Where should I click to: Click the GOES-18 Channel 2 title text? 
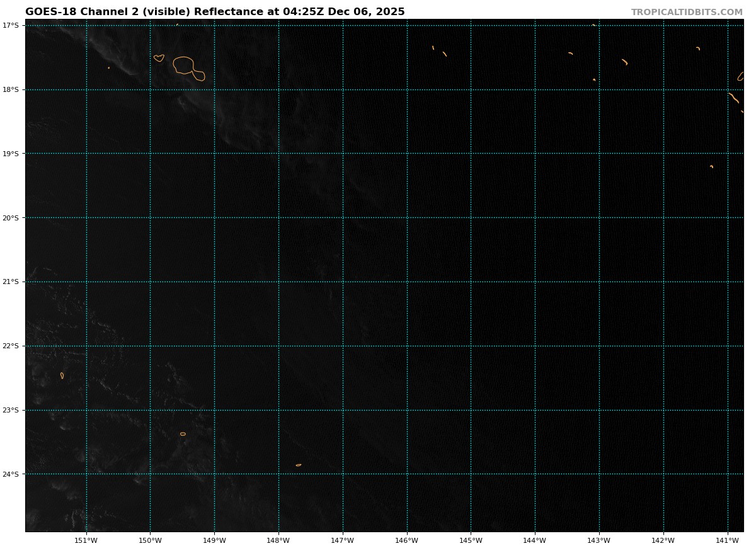[x=215, y=12]
